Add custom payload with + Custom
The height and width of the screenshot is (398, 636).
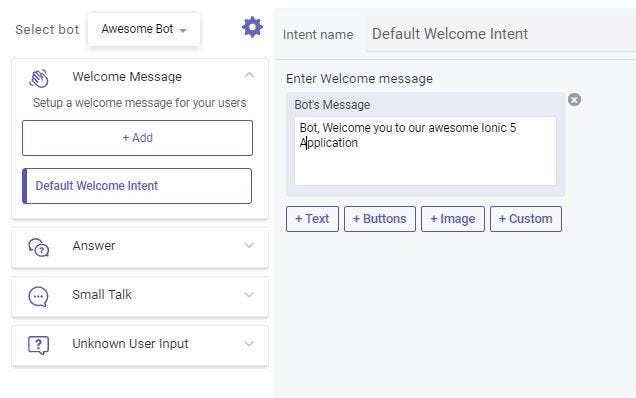tap(526, 219)
